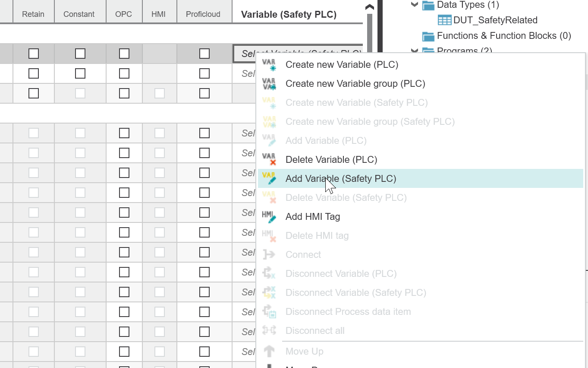Enable the Retain checkbox in first row
Image resolution: width=588 pixels, height=368 pixels.
[34, 54]
